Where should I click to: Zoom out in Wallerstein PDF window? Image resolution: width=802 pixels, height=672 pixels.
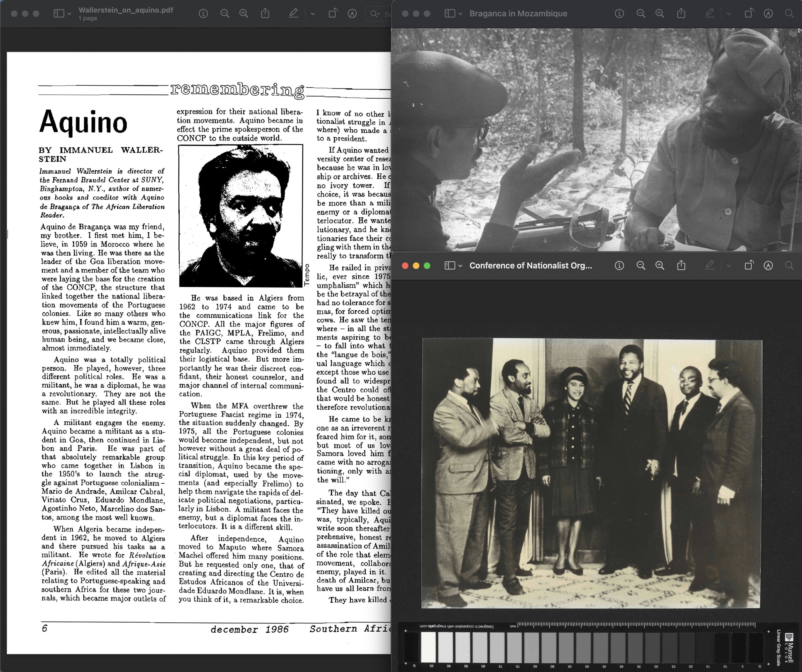click(x=225, y=14)
